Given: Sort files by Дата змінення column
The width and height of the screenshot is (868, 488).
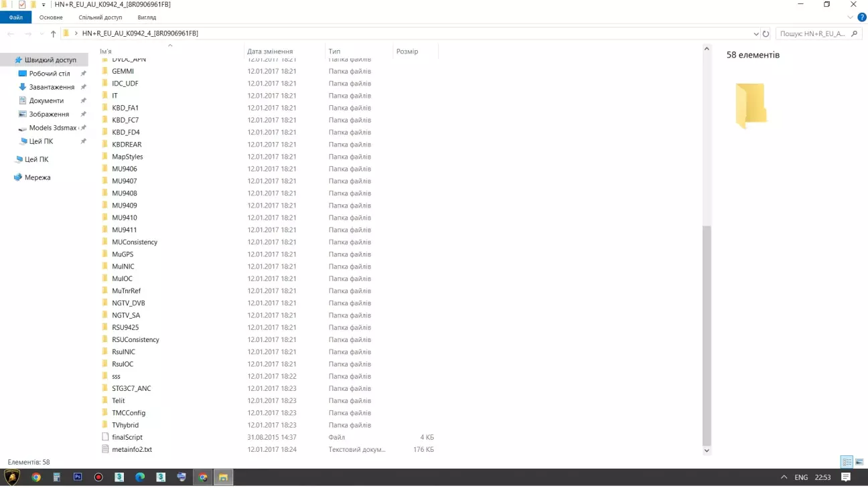Looking at the screenshot, I should click(x=270, y=52).
